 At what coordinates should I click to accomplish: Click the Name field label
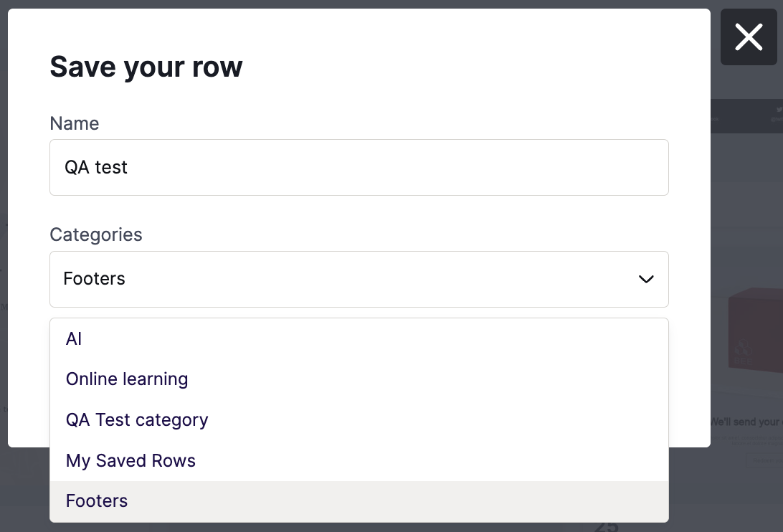pos(75,123)
